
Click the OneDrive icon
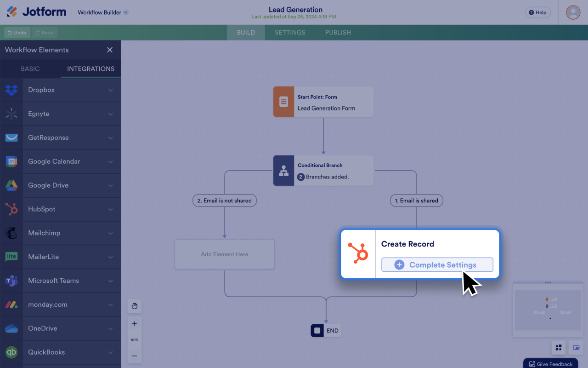[11, 328]
